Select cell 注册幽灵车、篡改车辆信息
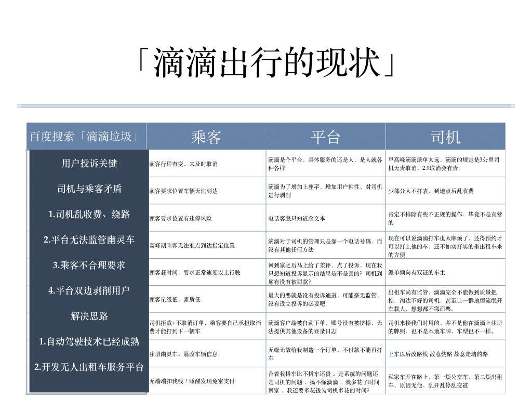The height and width of the screenshot is (399, 532). coord(207,354)
